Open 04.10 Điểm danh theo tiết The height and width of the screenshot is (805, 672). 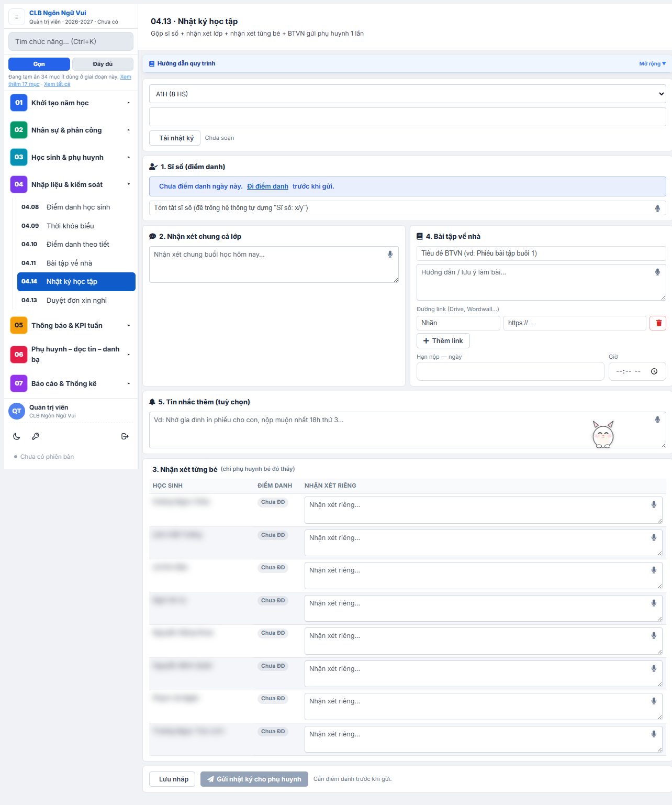(76, 245)
